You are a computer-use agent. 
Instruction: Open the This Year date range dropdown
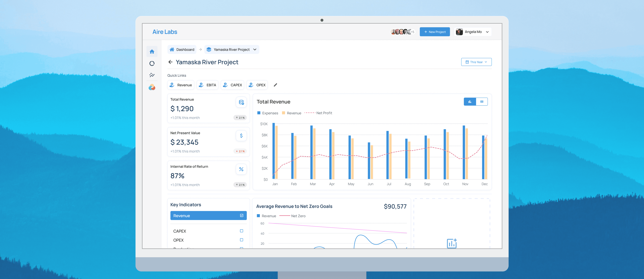pyautogui.click(x=476, y=62)
